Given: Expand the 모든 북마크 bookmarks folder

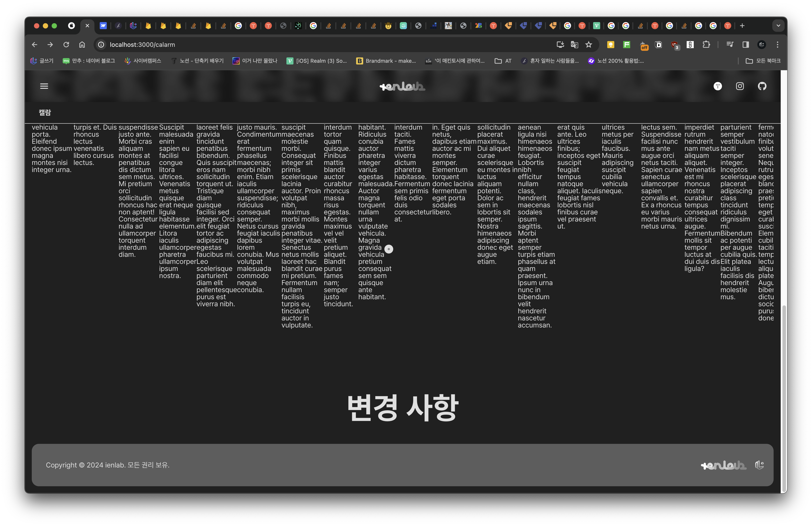Looking at the screenshot, I should tap(763, 61).
